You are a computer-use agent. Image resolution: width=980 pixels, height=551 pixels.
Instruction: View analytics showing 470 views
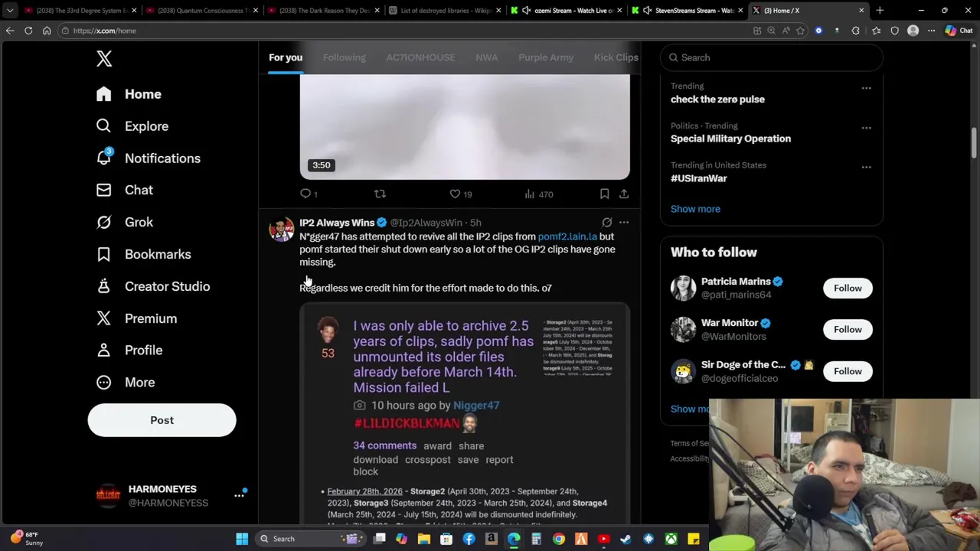tap(538, 194)
